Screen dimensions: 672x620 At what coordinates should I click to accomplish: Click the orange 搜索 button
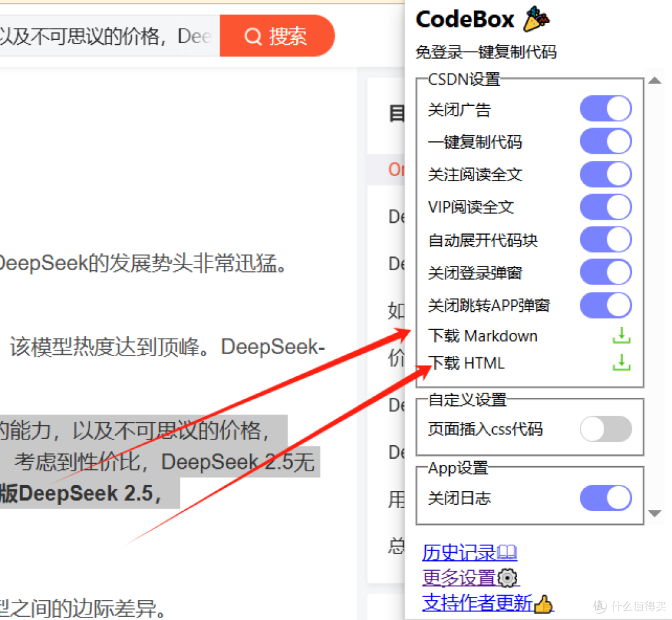point(277,35)
